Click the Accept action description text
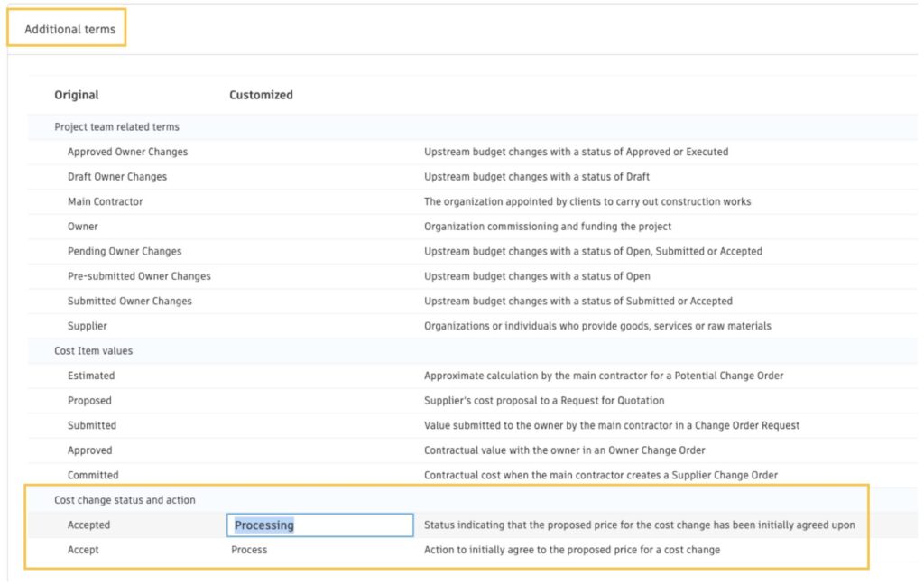This screenshot has width=924, height=585. [x=571, y=550]
